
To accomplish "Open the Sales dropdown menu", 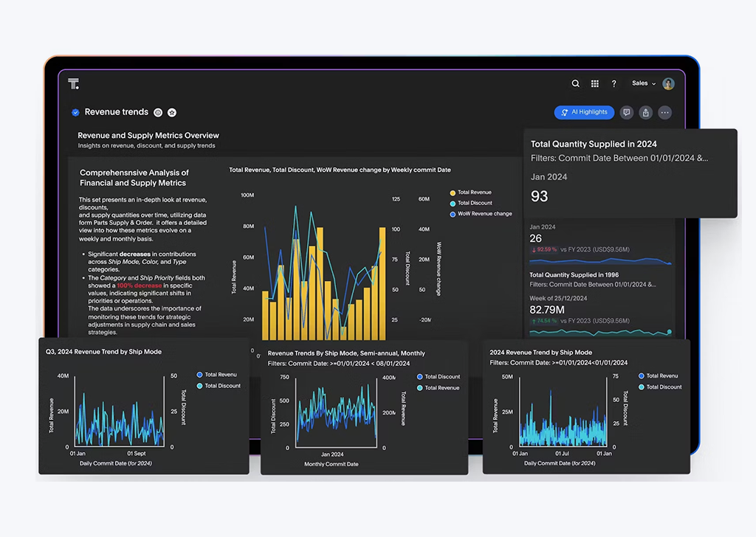I will 644,83.
